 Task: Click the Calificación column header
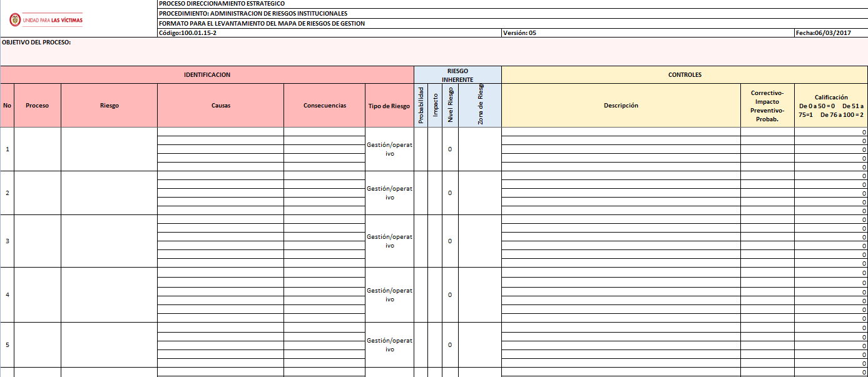click(831, 106)
